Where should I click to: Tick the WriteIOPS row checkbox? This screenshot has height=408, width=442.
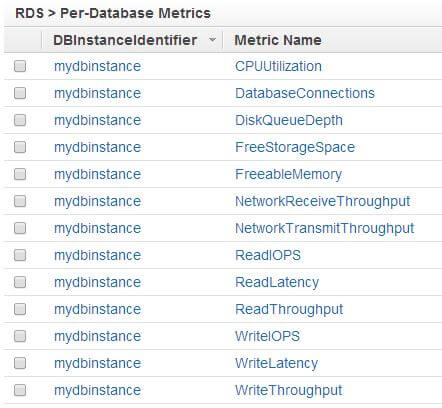tap(20, 336)
